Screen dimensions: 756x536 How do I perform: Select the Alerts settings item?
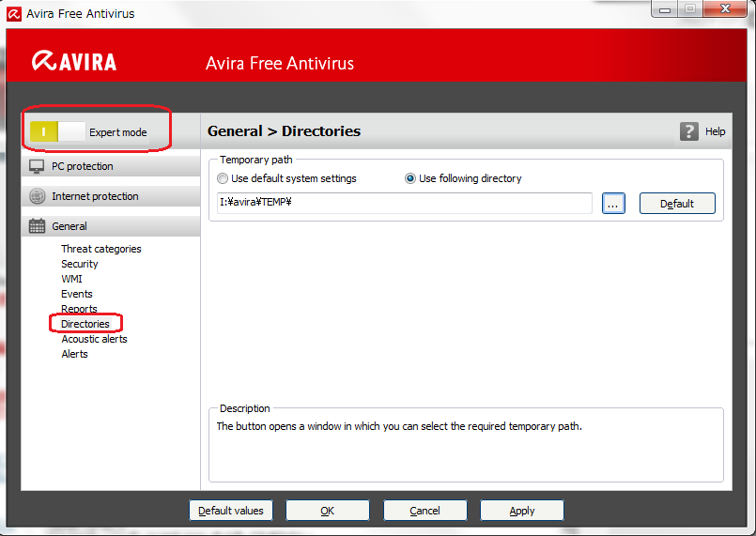[x=74, y=354]
